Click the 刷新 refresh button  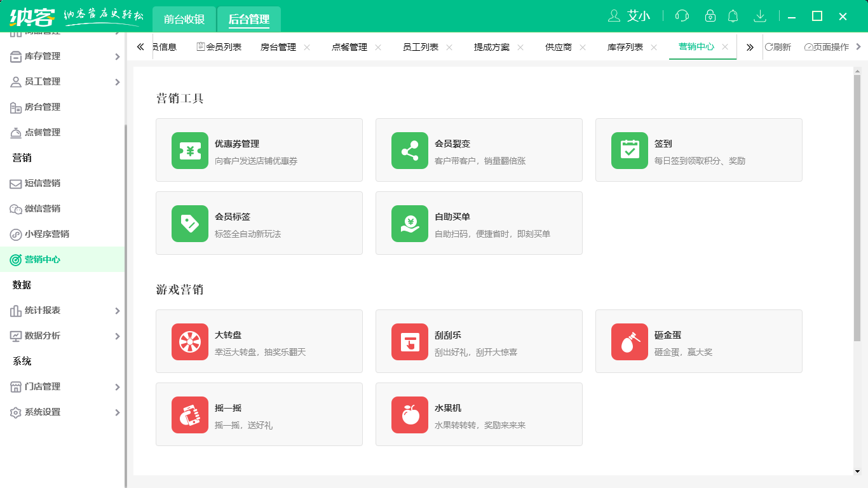pyautogui.click(x=780, y=46)
